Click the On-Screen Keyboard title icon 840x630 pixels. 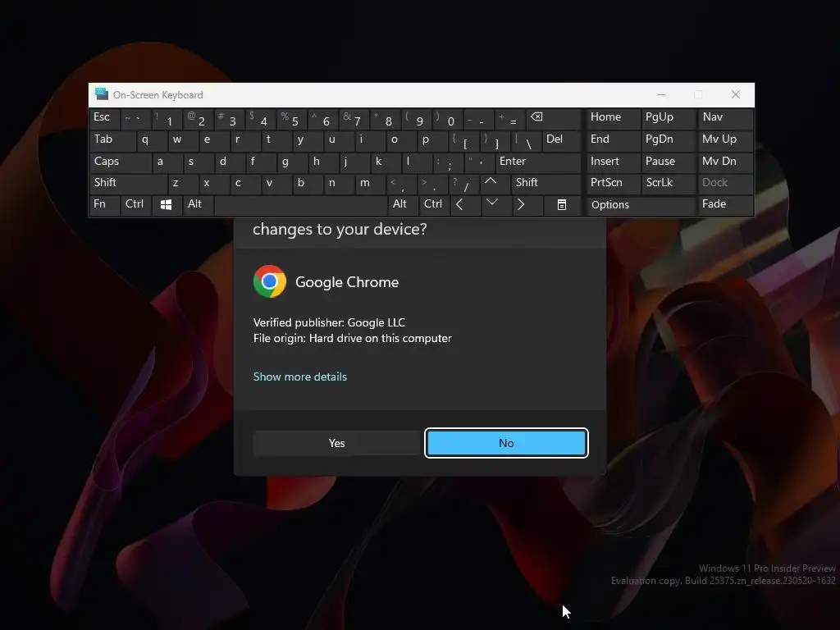pyautogui.click(x=101, y=94)
